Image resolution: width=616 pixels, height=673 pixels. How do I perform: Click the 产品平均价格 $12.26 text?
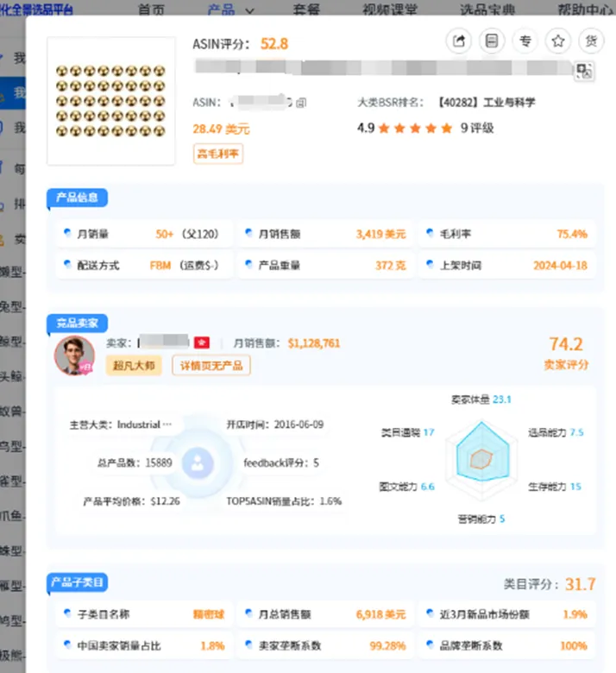click(131, 501)
